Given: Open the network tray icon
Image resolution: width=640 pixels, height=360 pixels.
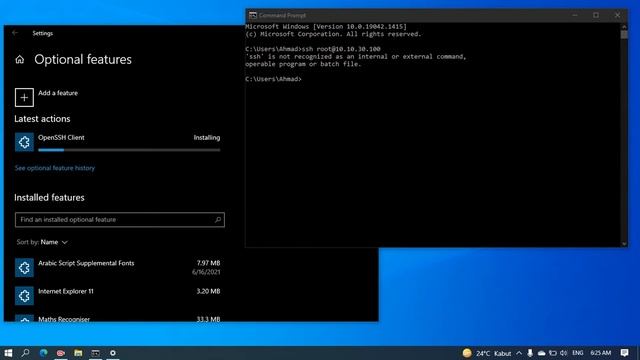Looking at the screenshot, I should [553, 353].
